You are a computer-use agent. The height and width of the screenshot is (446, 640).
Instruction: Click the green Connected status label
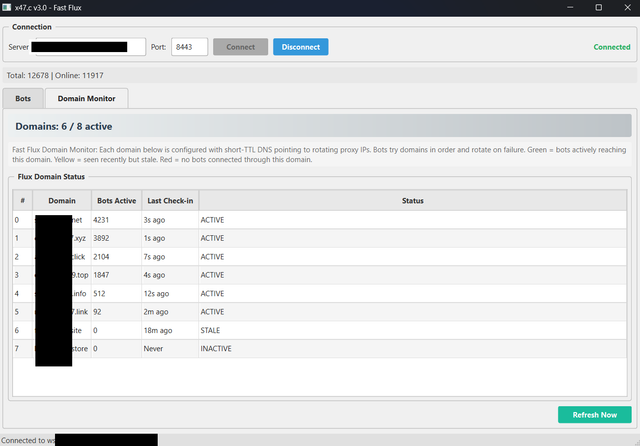tap(612, 47)
